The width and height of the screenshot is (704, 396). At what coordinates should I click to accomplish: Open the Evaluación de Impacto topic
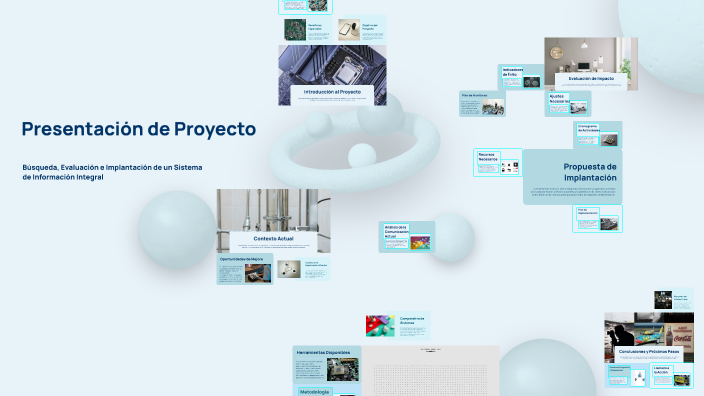pos(591,64)
